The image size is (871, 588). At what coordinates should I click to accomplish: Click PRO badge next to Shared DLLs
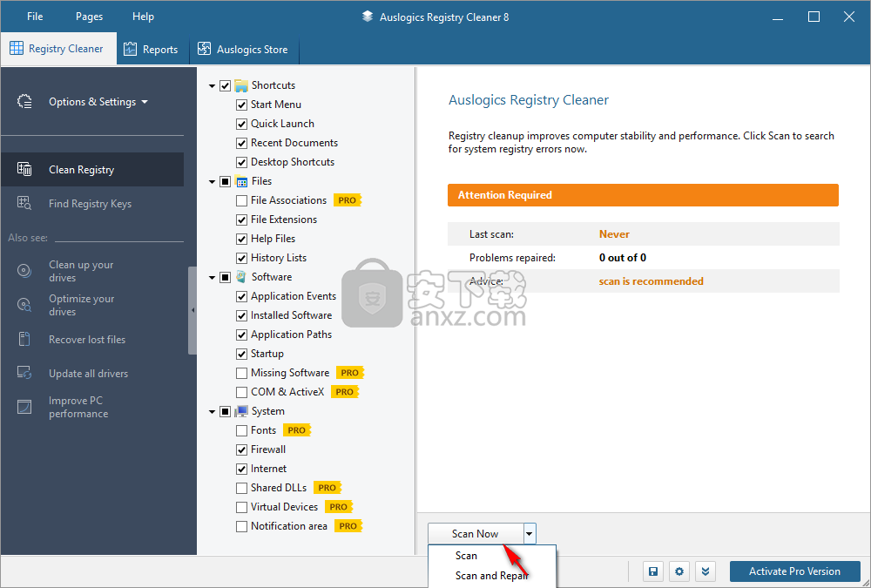tap(327, 488)
